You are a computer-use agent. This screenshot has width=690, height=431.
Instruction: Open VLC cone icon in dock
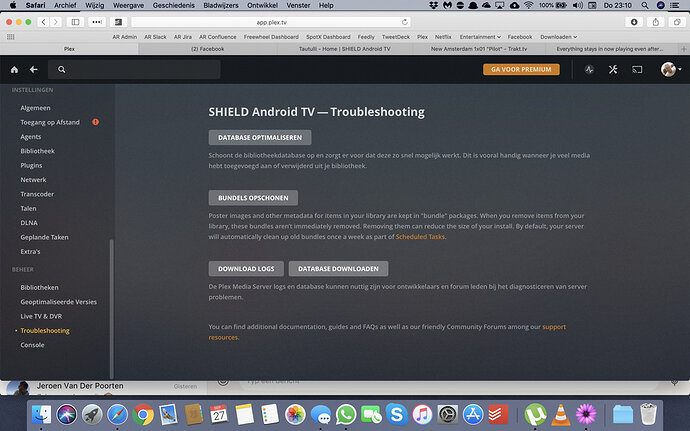coord(561,415)
